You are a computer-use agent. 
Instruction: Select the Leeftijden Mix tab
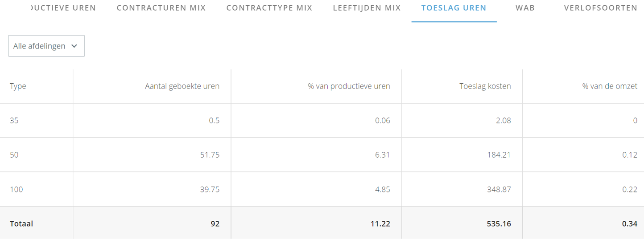point(367,8)
